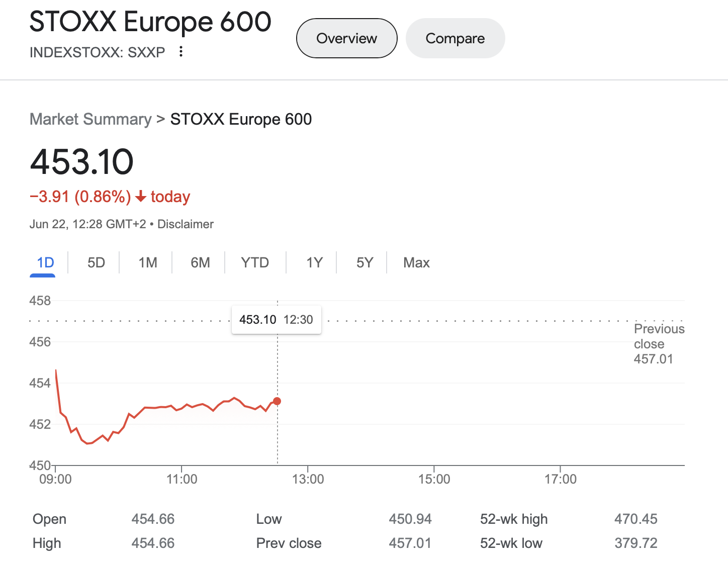This screenshot has height=561, width=728.
Task: Click the red chart data point marker
Action: pos(277,401)
